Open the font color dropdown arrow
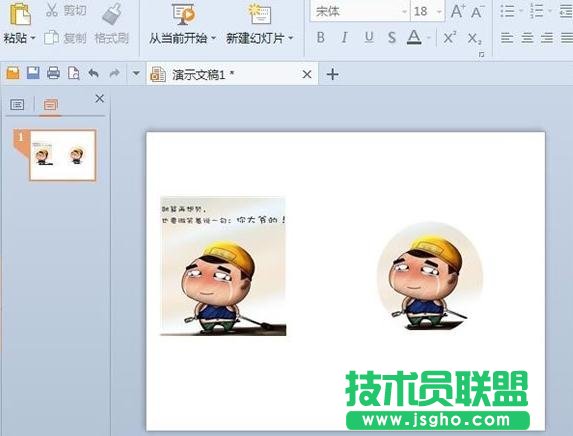Viewport: 573px width, 436px height. 429,37
